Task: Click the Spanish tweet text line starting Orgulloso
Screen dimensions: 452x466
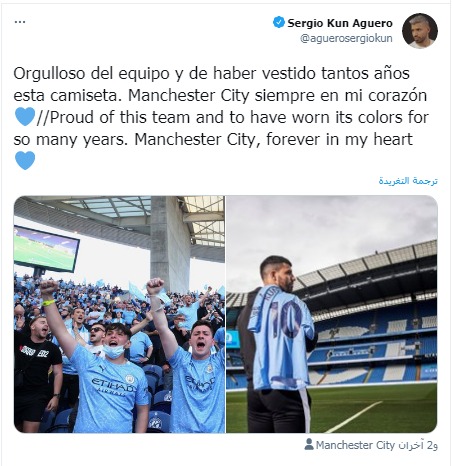Action: pyautogui.click(x=211, y=73)
